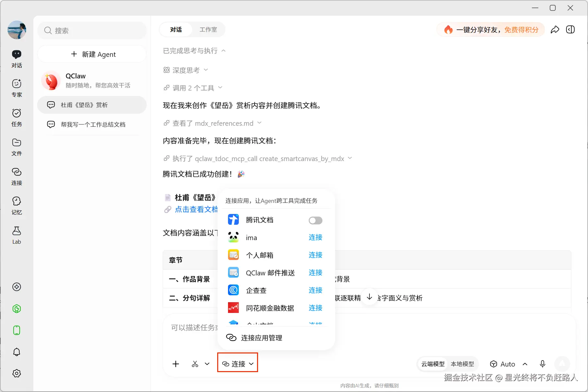Click 连接 link for QClaw 邮件推送
This screenshot has width=588, height=392.
click(x=316, y=272)
